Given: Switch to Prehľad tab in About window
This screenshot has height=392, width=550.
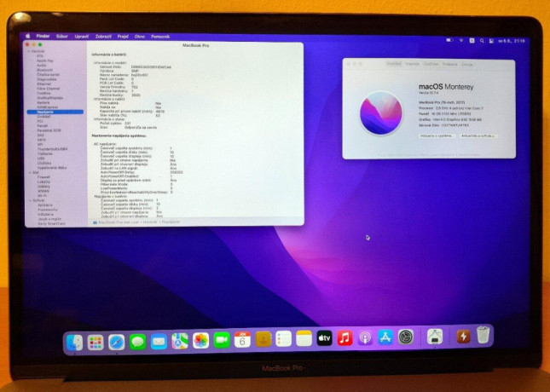Looking at the screenshot, I should (394, 64).
